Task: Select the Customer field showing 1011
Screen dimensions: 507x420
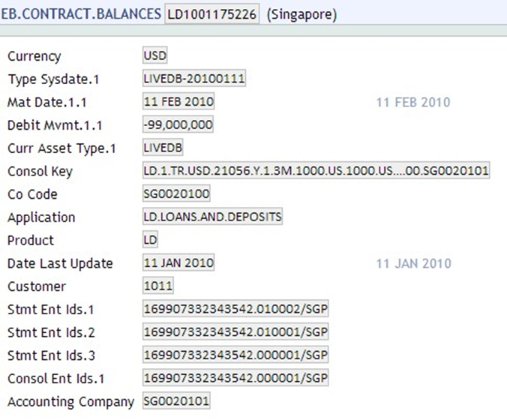Action: (158, 286)
